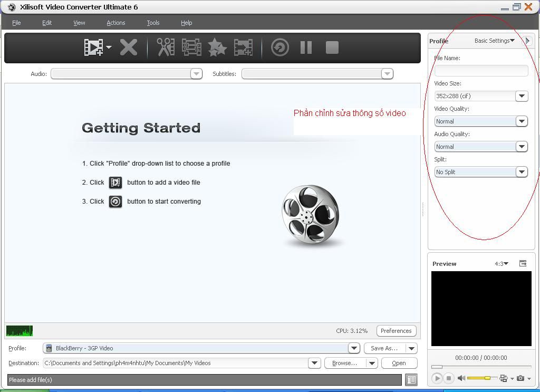
Task: Select the Clip scissors tool
Action: pos(166,47)
